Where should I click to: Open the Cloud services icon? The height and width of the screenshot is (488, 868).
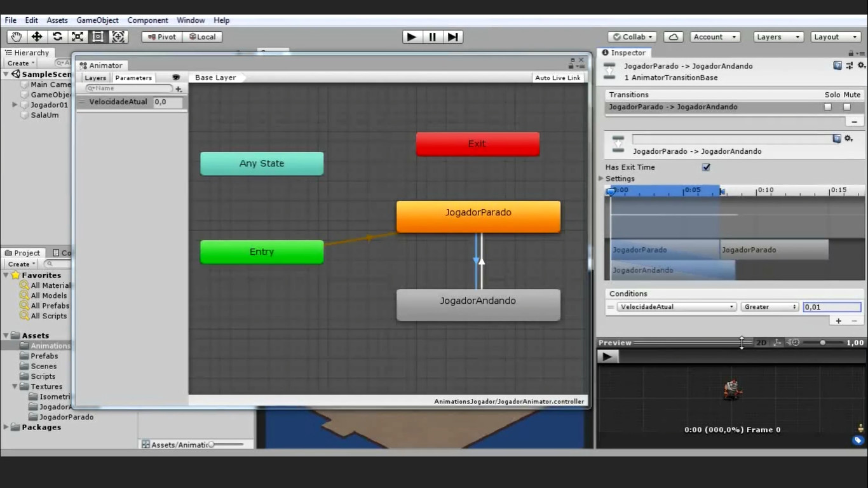point(673,37)
